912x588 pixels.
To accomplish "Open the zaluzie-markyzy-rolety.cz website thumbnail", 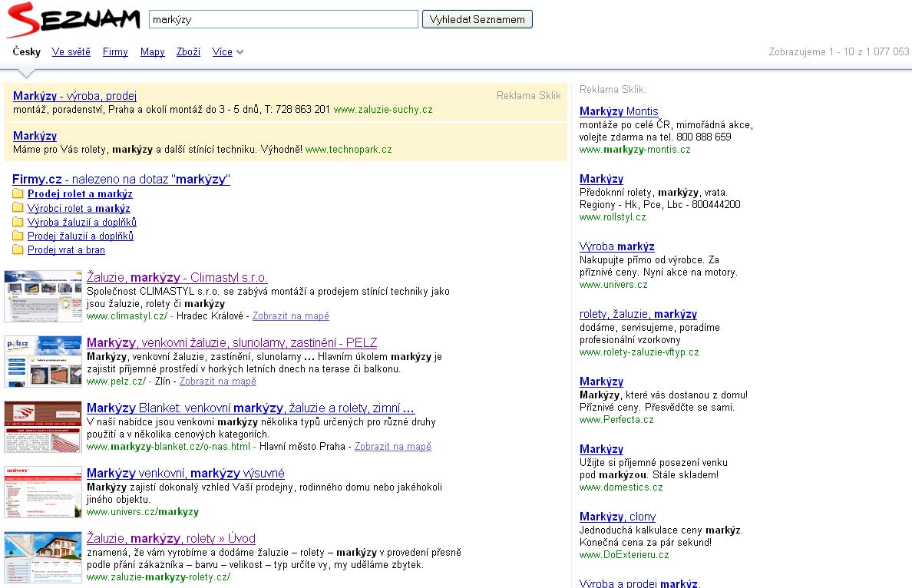I will [43, 557].
